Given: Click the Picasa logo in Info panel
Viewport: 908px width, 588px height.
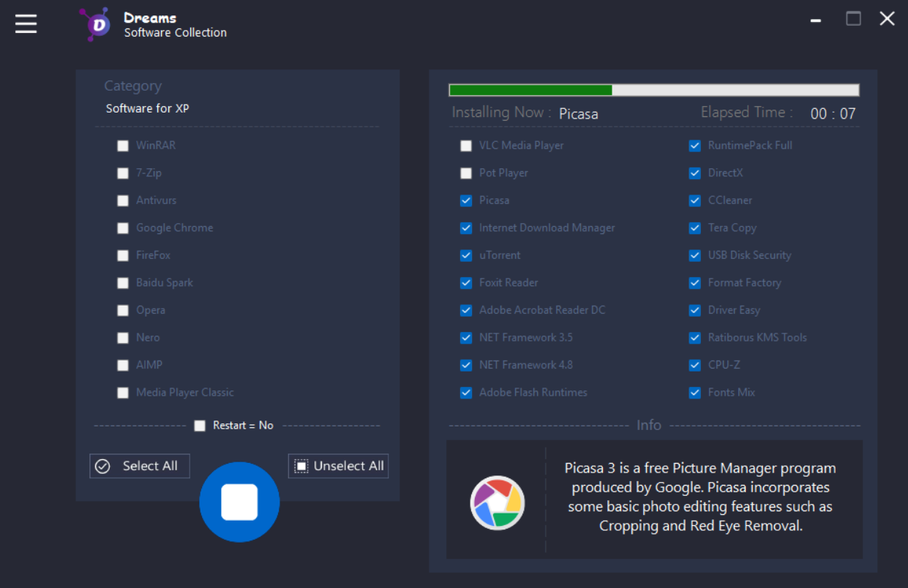Looking at the screenshot, I should click(x=497, y=502).
